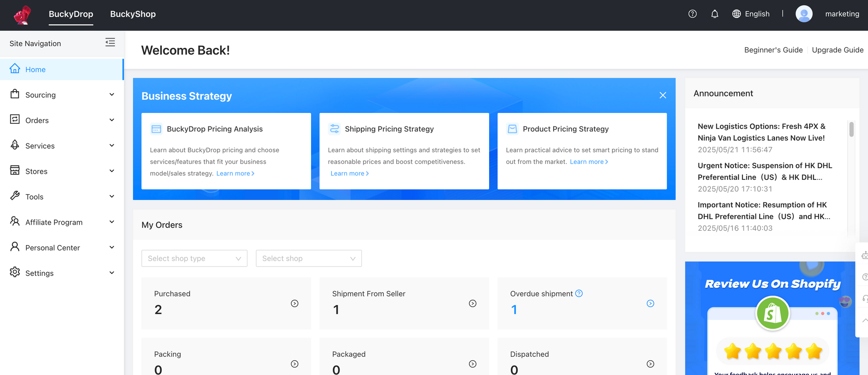868x375 pixels.
Task: Change language from English
Action: point(757,14)
